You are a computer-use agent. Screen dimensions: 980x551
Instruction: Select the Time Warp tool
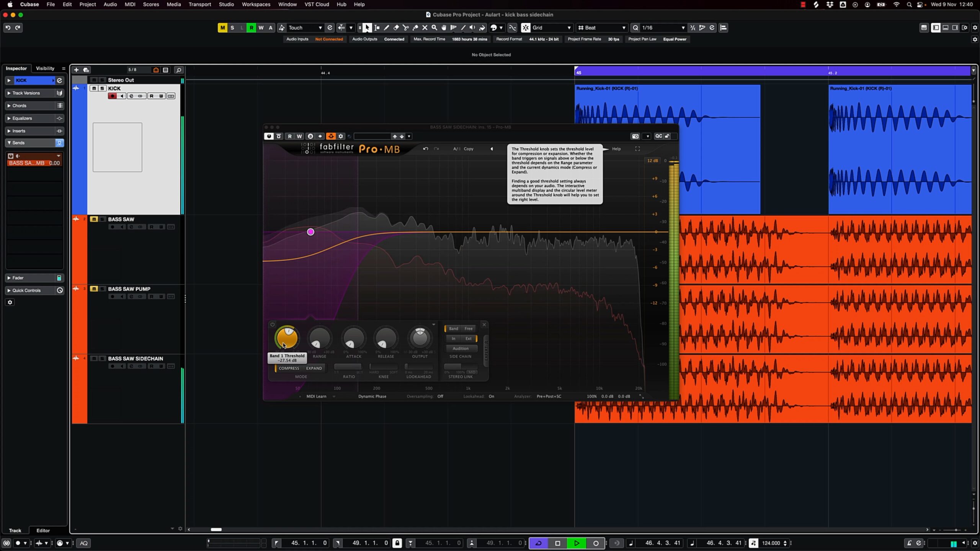(454, 28)
